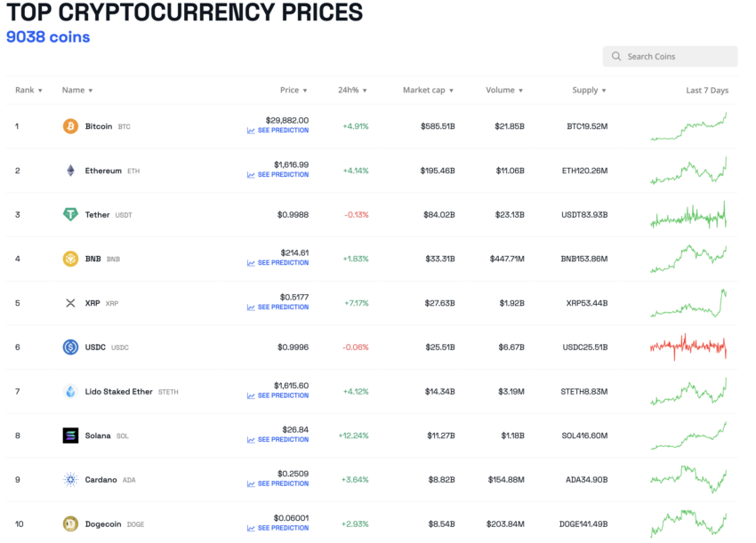
Task: Click the BNB logo icon
Action: point(69,259)
